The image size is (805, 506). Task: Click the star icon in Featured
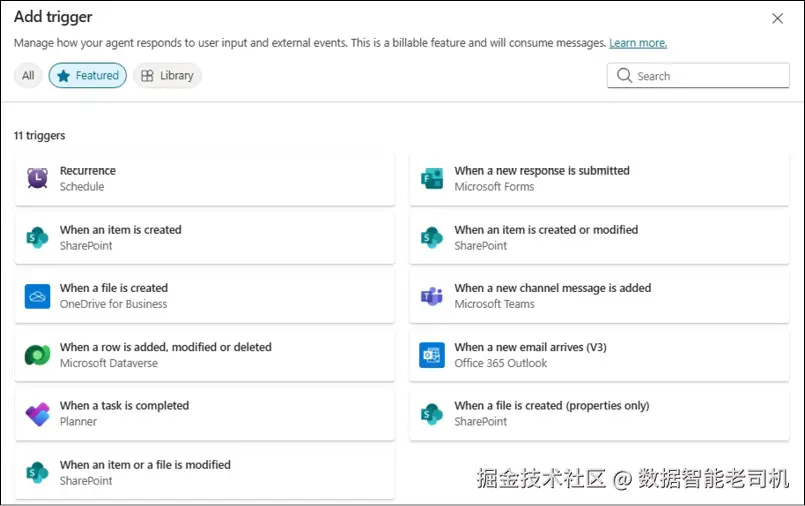click(63, 76)
